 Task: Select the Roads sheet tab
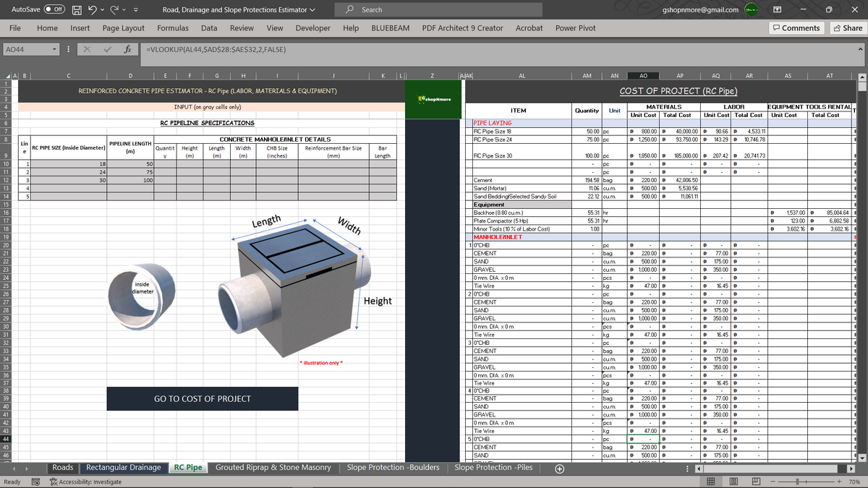(63, 467)
